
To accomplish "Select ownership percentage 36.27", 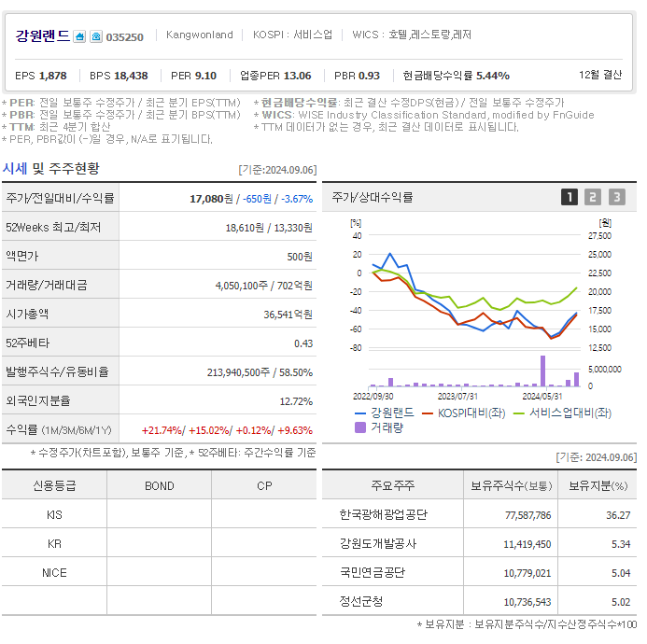I will click(x=618, y=515).
